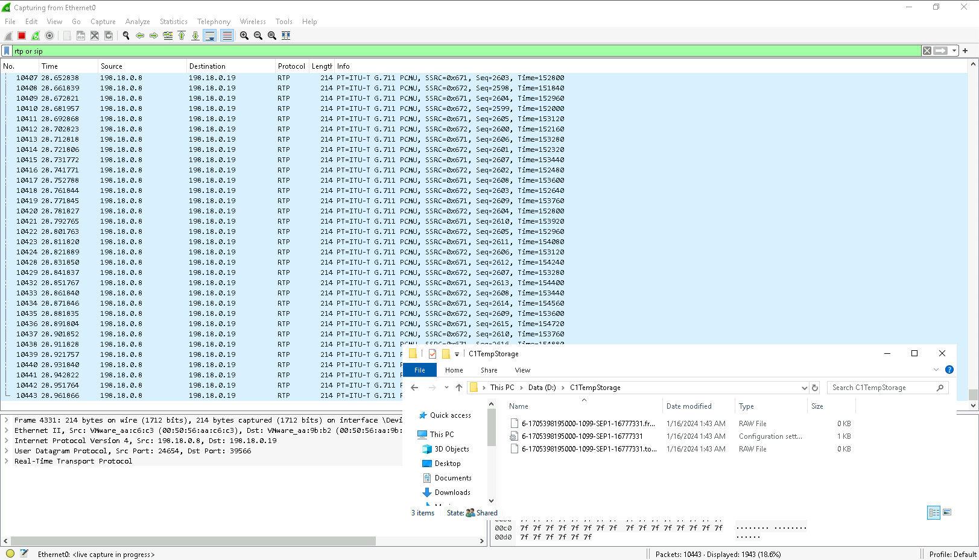Image resolution: width=979 pixels, height=560 pixels.
Task: Go to the first packet
Action: [x=182, y=36]
